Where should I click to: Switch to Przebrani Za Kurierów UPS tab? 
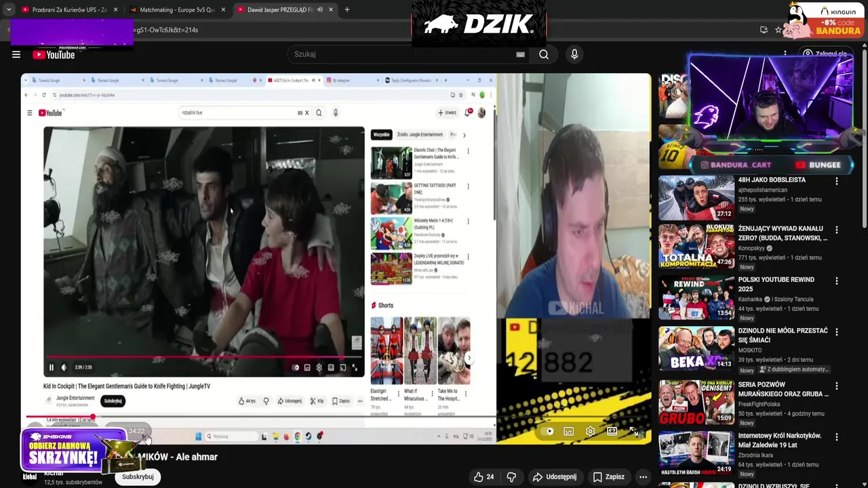pyautogui.click(x=69, y=9)
